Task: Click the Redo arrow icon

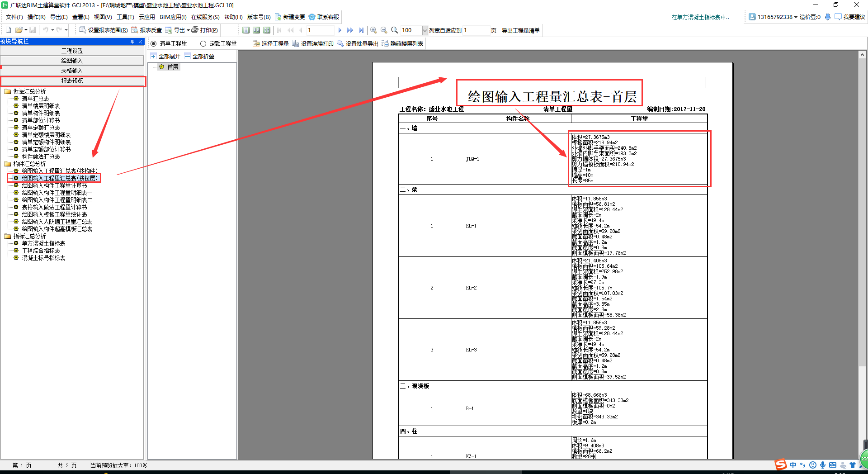Action: pos(59,30)
